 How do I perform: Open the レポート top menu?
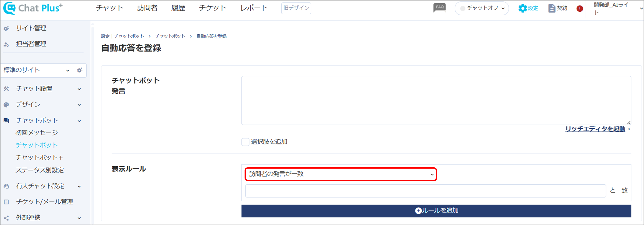pos(254,8)
